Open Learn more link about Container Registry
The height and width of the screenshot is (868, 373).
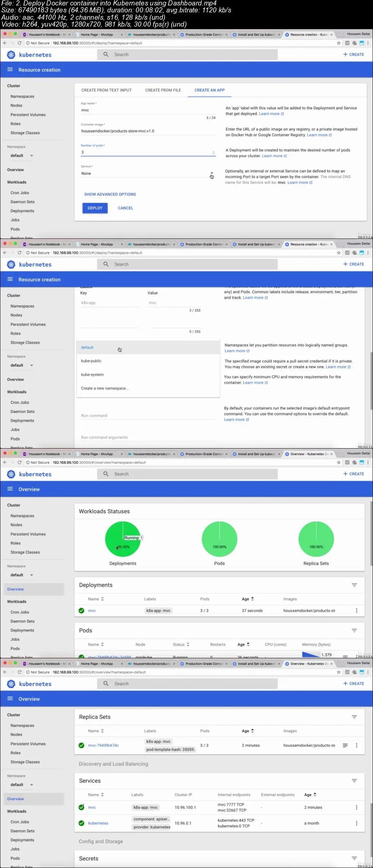coord(319,135)
